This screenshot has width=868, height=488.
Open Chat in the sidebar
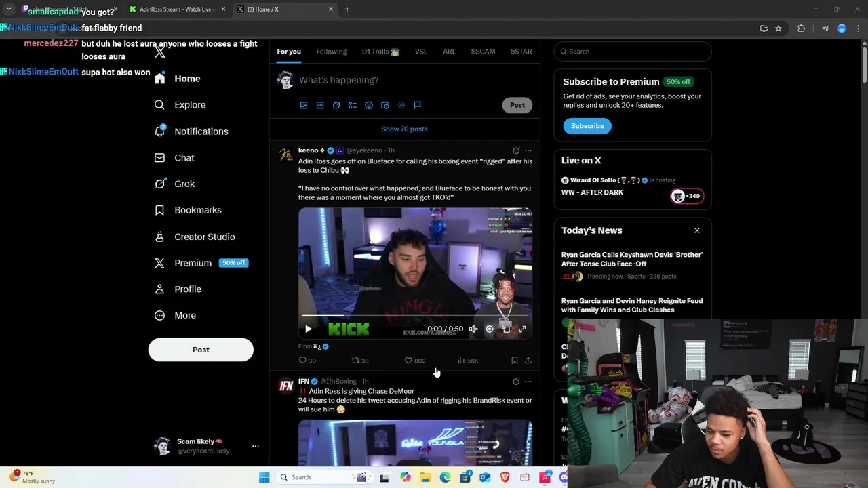(x=174, y=158)
